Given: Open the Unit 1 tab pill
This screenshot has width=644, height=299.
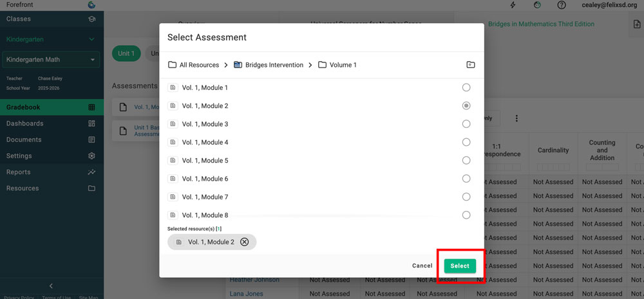Looking at the screenshot, I should 126,54.
